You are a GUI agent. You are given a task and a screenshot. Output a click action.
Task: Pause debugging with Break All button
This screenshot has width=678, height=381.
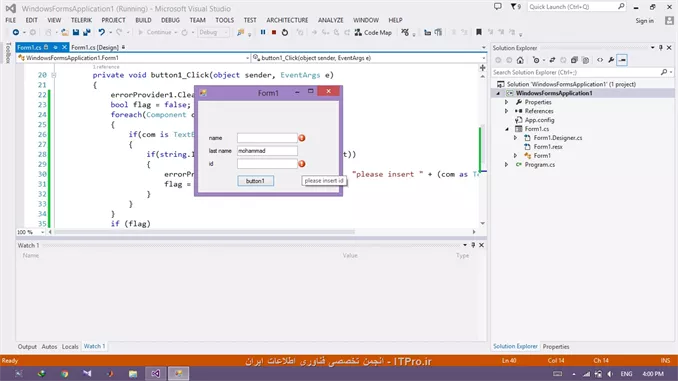tap(262, 32)
